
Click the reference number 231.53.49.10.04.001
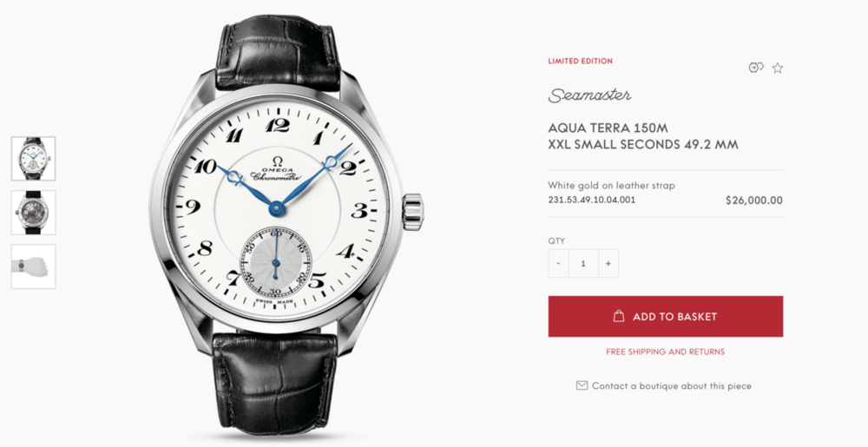click(592, 200)
